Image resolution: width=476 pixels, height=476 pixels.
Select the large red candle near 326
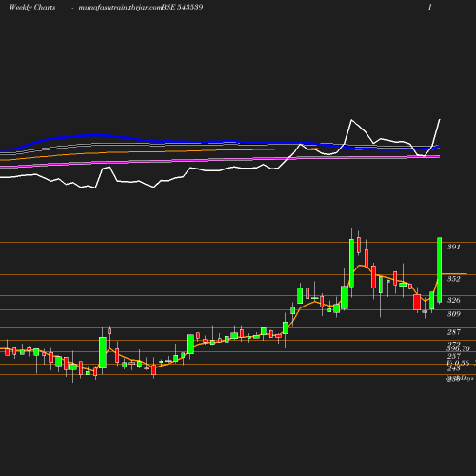click(x=417, y=302)
